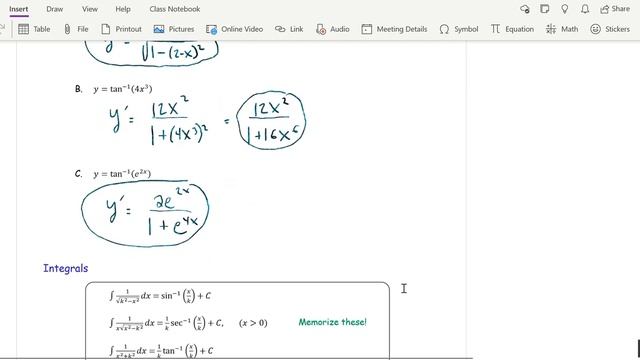This screenshot has width=640, height=360.
Task: Click the Printout page icon
Action: coord(106,29)
